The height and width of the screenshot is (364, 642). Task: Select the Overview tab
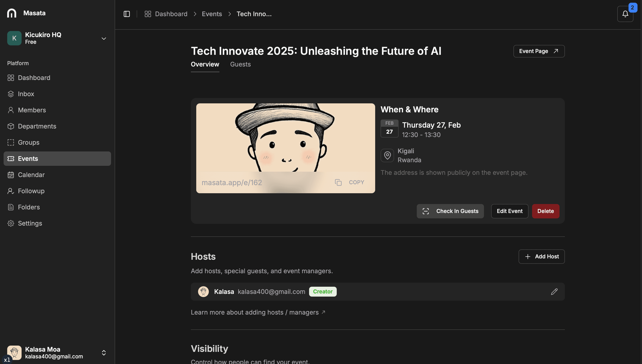205,64
